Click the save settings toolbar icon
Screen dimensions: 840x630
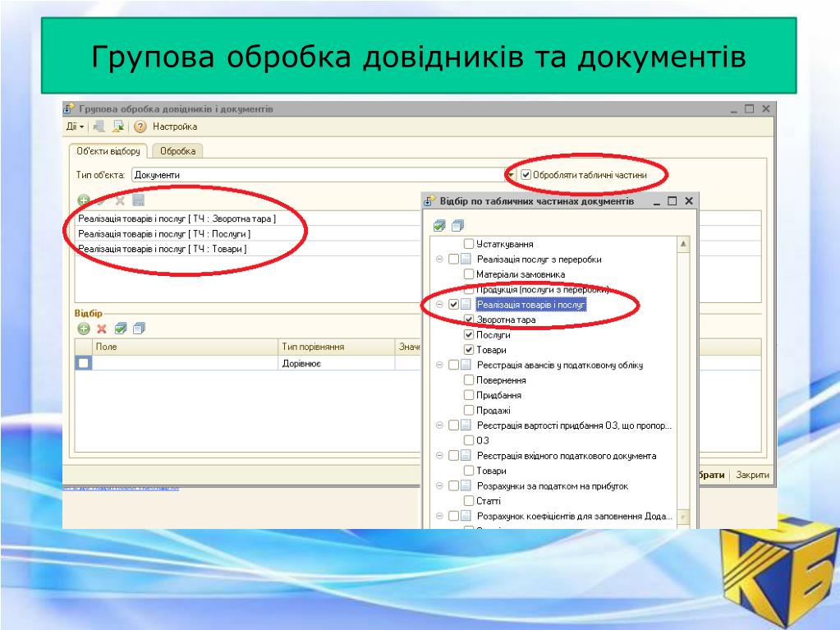(118, 127)
